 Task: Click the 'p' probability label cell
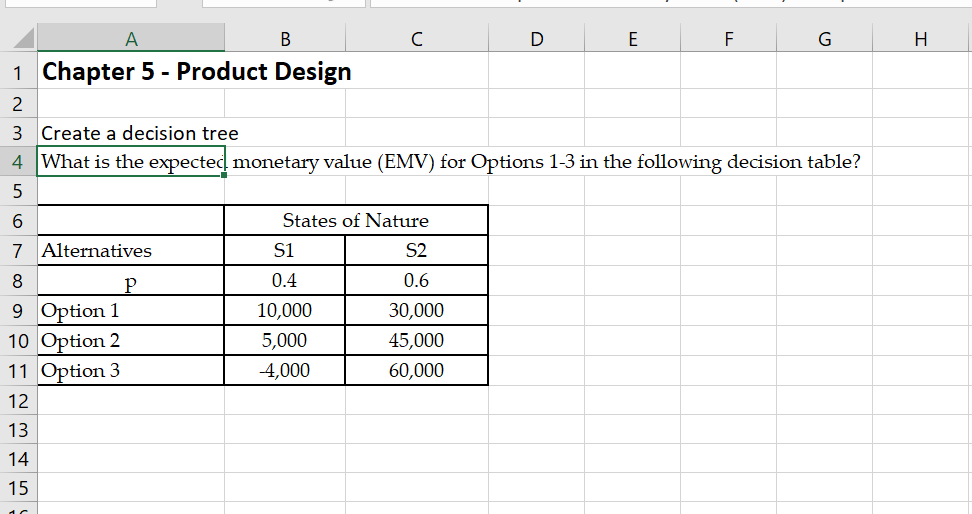click(131, 281)
